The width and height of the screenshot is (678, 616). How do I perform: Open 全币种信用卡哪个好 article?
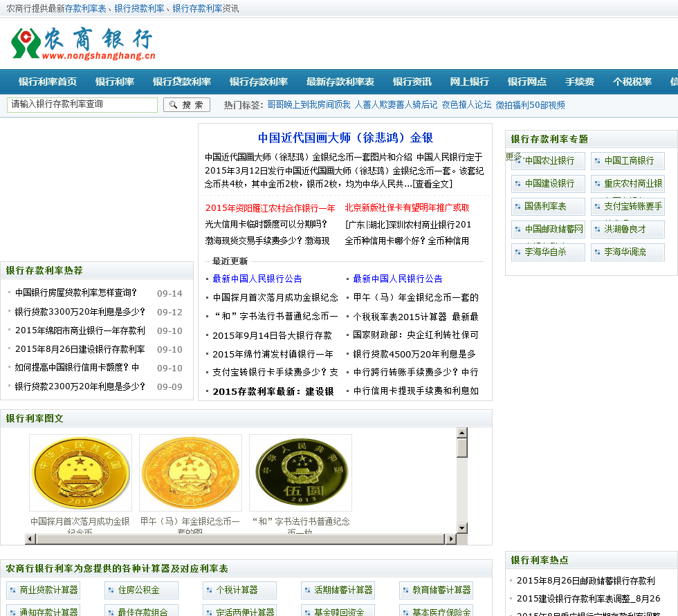[407, 241]
